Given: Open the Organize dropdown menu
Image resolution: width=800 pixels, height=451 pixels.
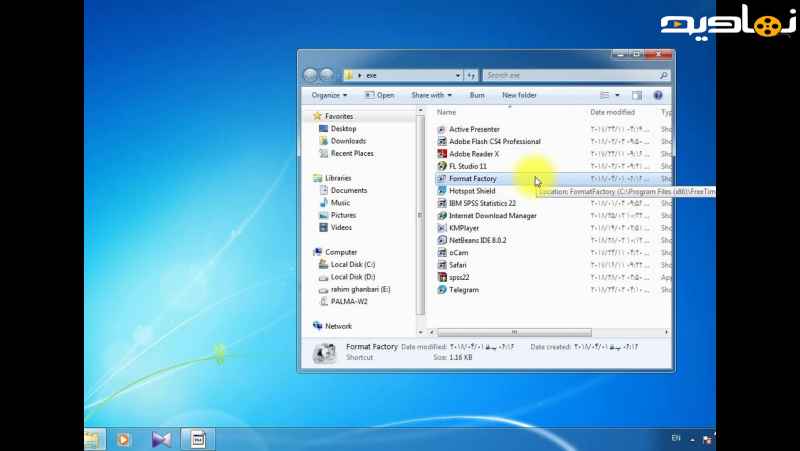Looking at the screenshot, I should point(329,95).
